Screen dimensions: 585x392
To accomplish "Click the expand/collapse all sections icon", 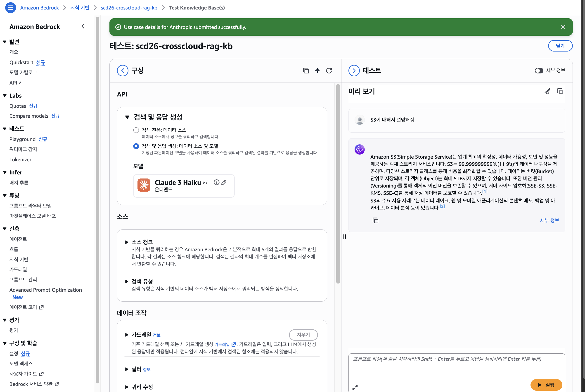I will click(317, 71).
